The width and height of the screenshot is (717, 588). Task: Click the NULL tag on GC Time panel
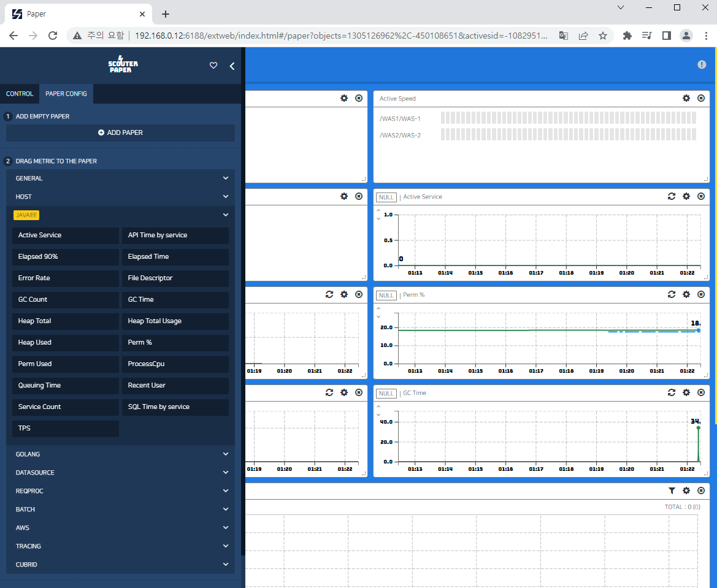[386, 393]
